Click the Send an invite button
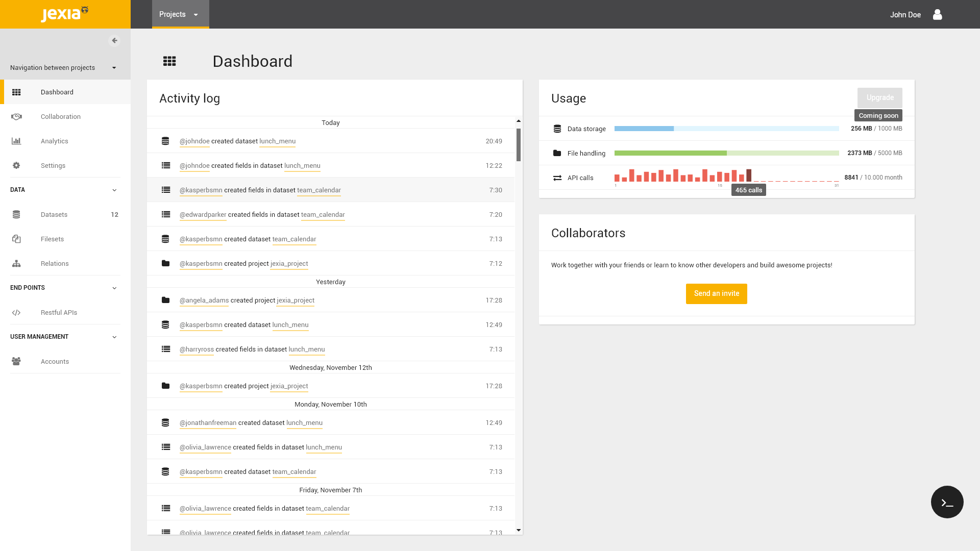 [x=716, y=294]
